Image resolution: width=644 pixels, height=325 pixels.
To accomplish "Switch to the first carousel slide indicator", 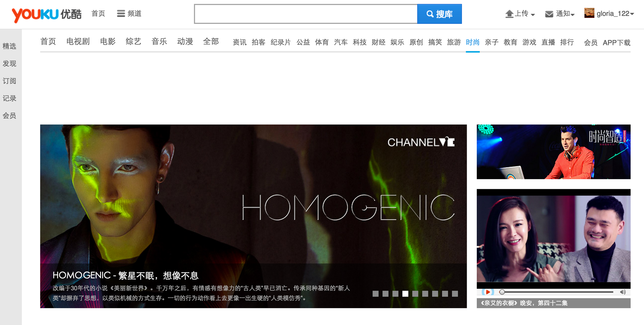I will coord(375,294).
